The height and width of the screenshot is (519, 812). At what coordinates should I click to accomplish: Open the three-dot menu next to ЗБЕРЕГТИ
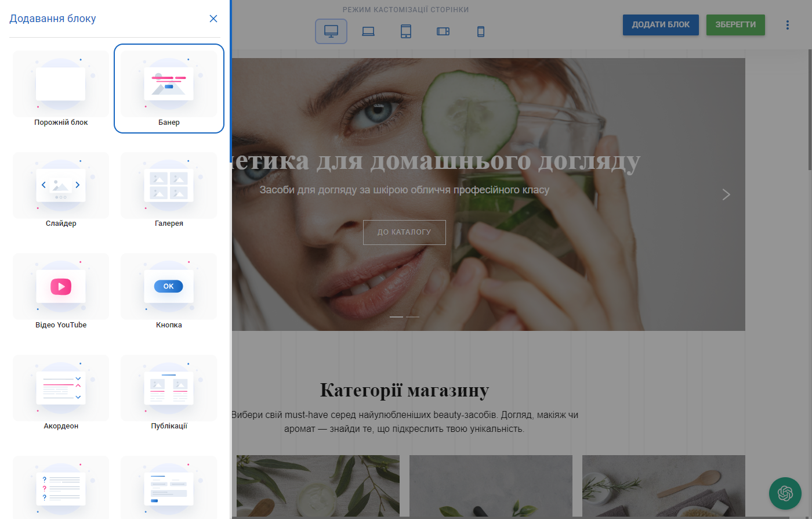pos(787,25)
